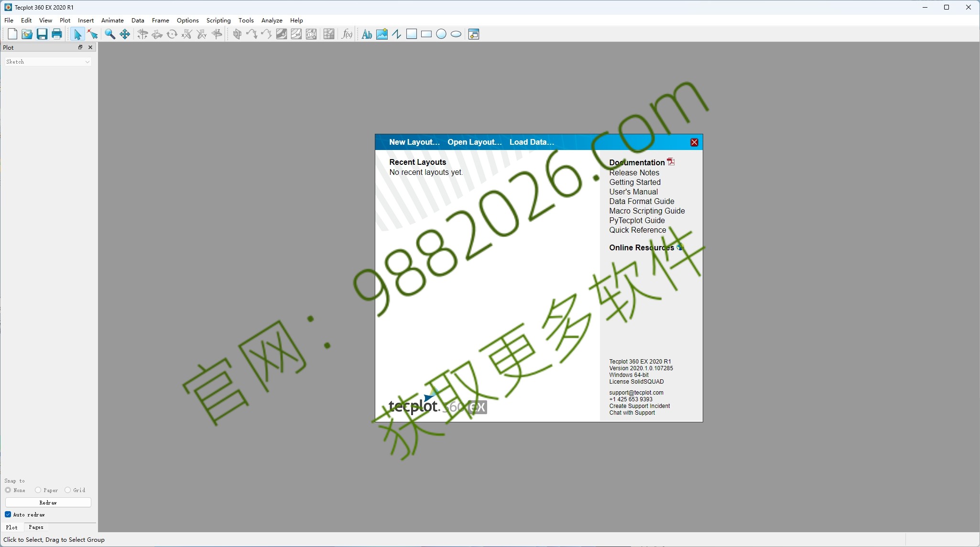Toggle the Auto redraw checkbox
This screenshot has height=547, width=980.
[8, 515]
